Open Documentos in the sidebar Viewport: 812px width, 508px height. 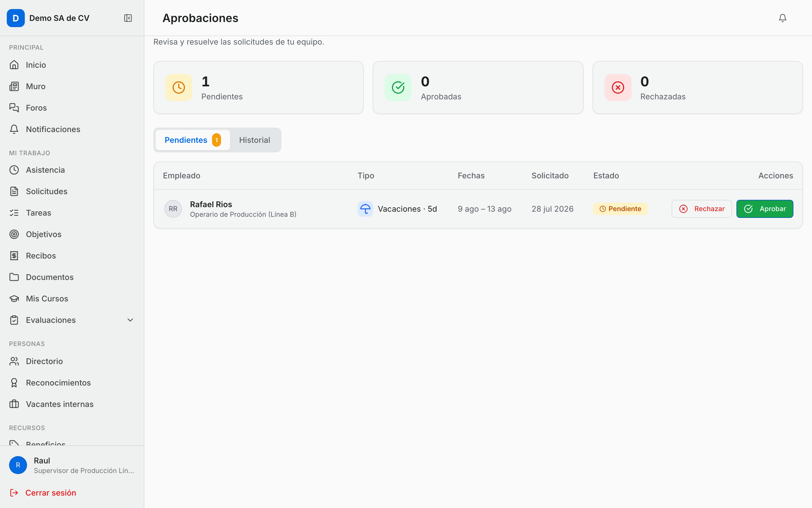pos(72,277)
